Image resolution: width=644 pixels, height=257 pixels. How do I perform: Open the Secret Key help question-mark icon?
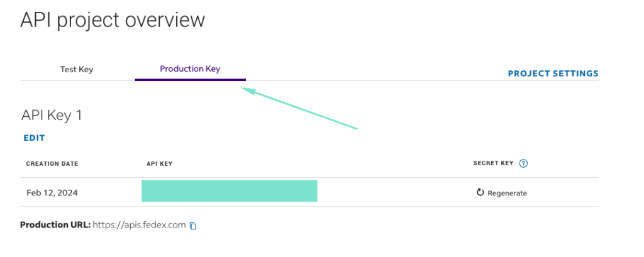523,163
